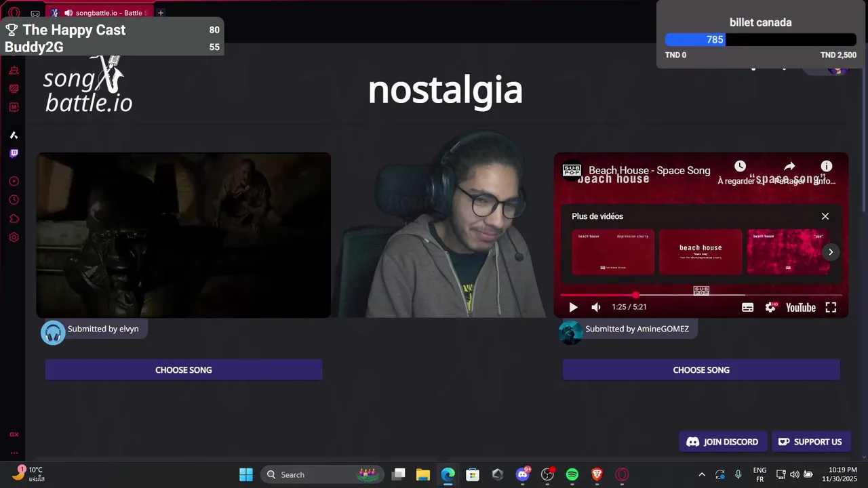
Task: Click Watch later clock icon
Action: point(740,167)
